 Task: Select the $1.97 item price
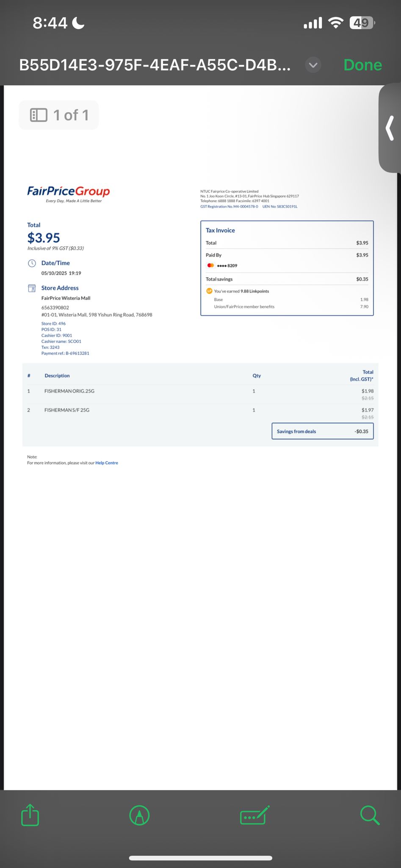[368, 410]
